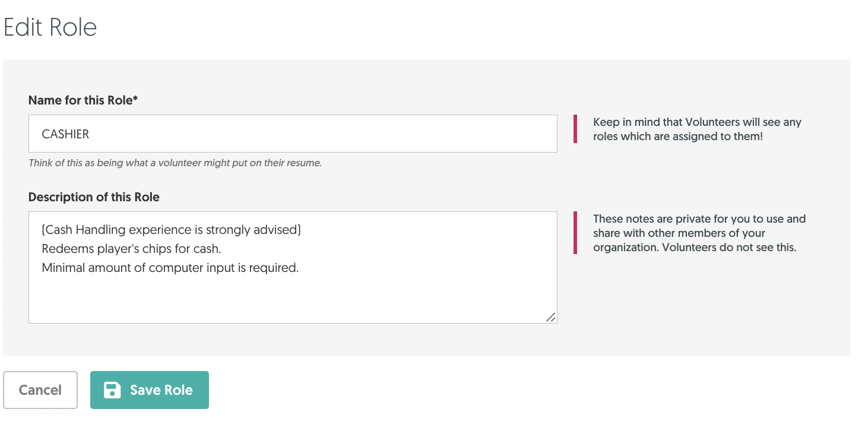868x431 pixels.
Task: Click the These notes are private note
Action: pyautogui.click(x=699, y=233)
